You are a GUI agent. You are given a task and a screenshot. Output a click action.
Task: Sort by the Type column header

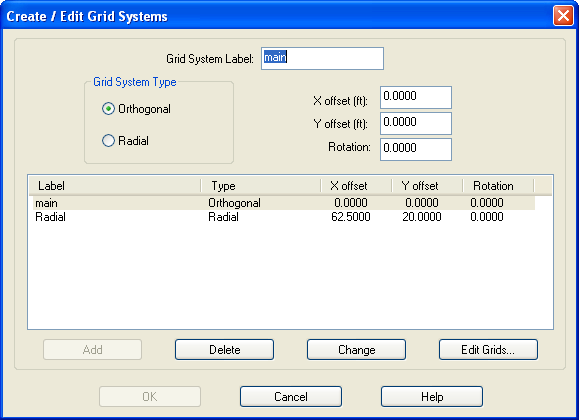pos(261,186)
